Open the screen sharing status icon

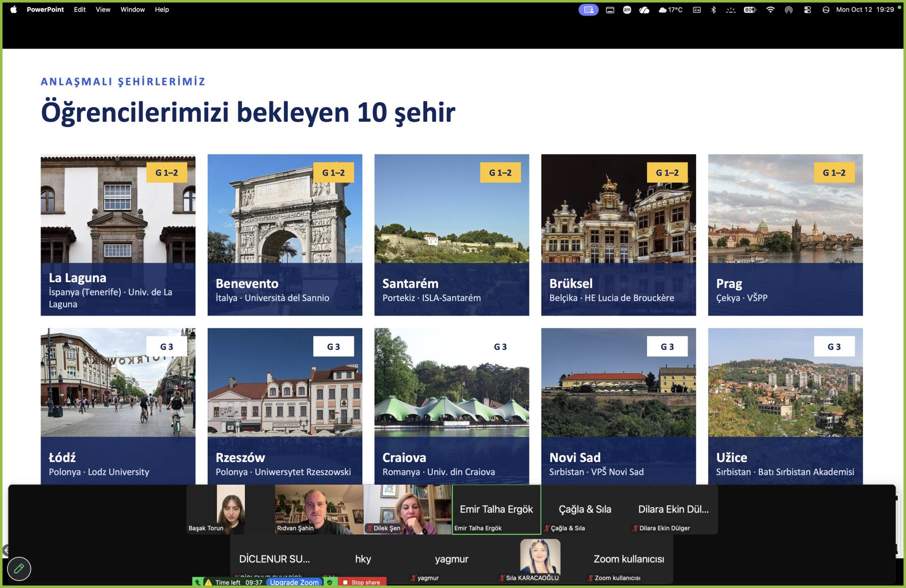[588, 9]
